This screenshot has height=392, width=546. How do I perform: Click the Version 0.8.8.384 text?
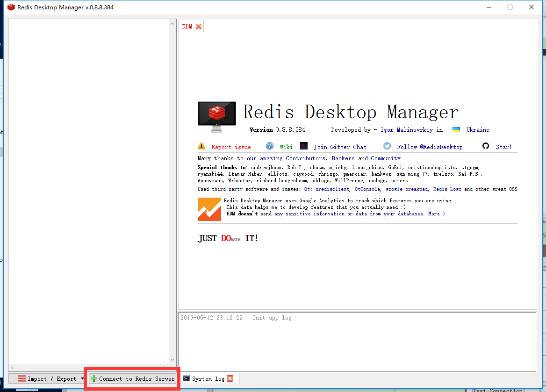pyautogui.click(x=277, y=130)
